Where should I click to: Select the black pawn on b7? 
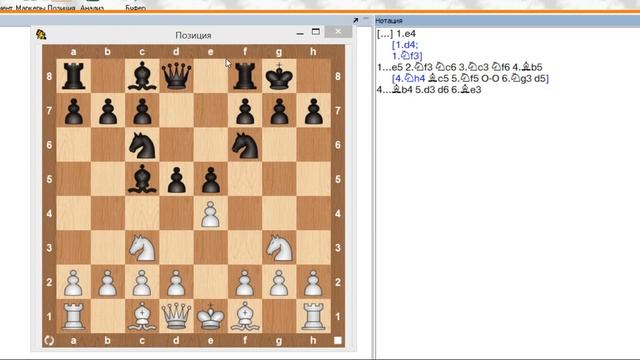click(108, 110)
